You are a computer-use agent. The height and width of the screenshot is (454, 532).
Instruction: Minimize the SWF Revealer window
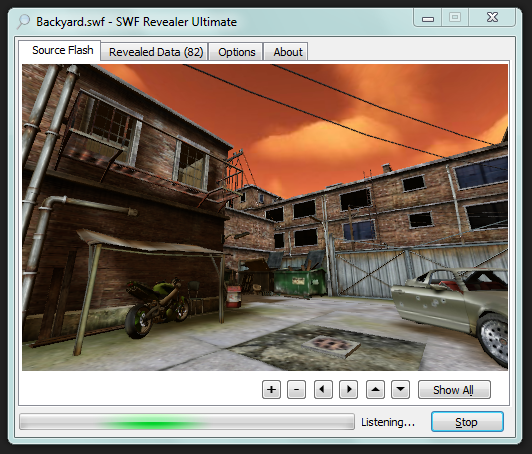[428, 18]
